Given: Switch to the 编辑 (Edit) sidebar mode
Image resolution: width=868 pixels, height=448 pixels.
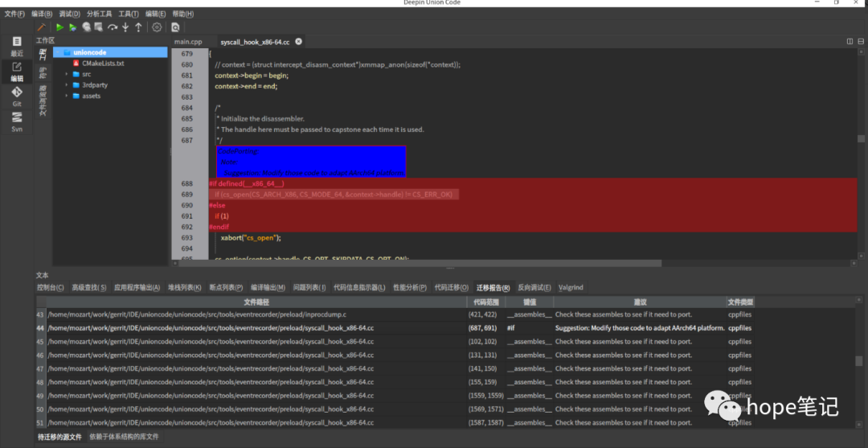Looking at the screenshot, I should coord(17,72).
